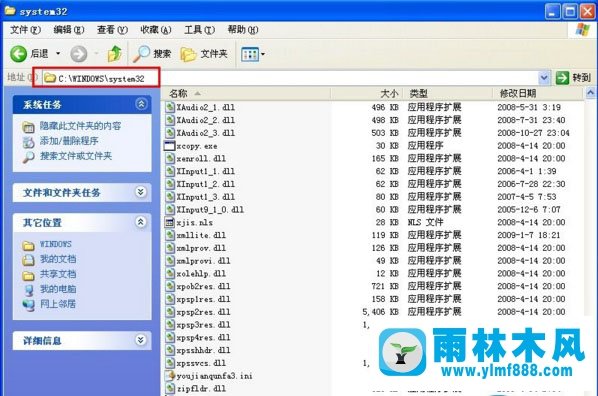Select file name xpsshhdr.dll
The image size is (598, 396).
point(203,350)
